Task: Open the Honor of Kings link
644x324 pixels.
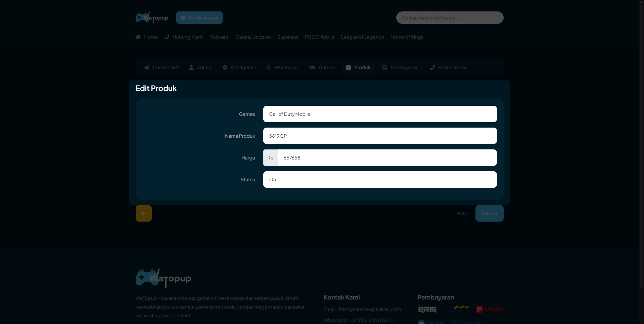Action: click(407, 37)
